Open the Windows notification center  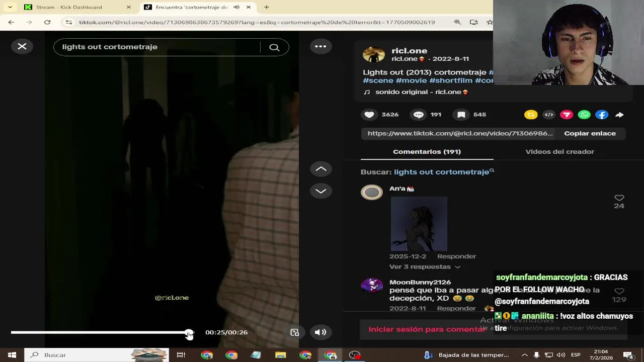pyautogui.click(x=628, y=355)
